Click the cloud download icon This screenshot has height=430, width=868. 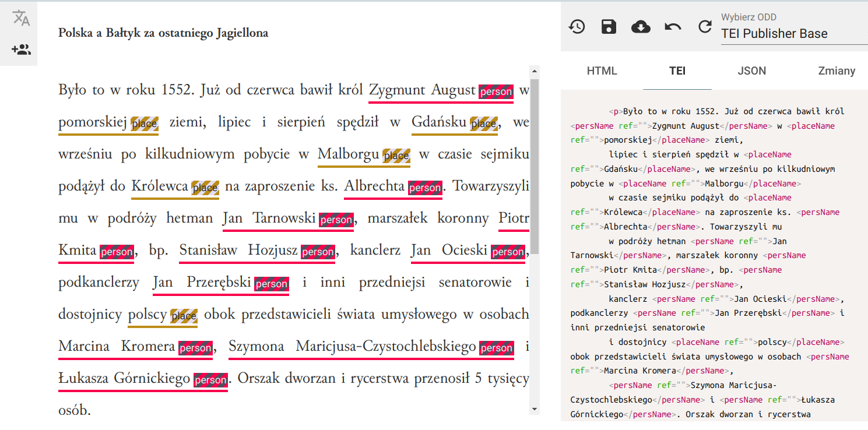tap(641, 26)
